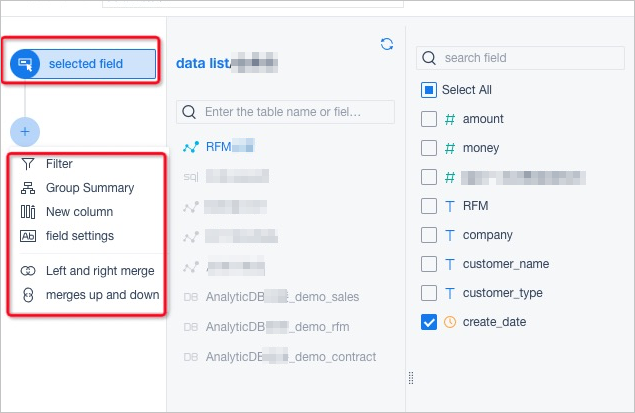Click the clock date icon for create_date
The image size is (635, 413).
[x=450, y=322]
